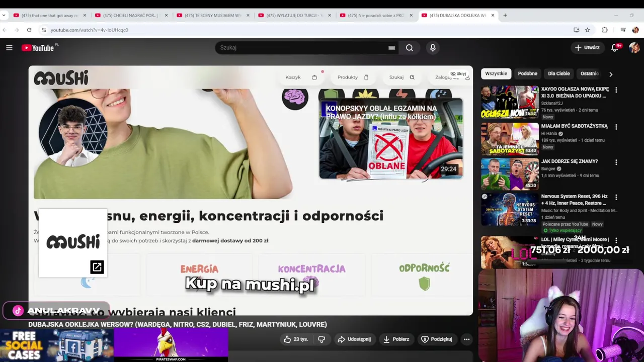The image size is (644, 362).
Task: Click Koszyk cart icon in video
Action: click(x=314, y=77)
